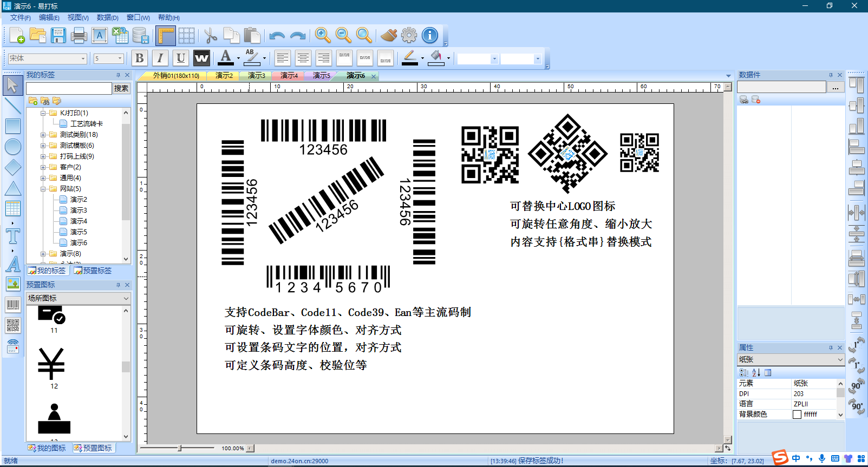Open a file with the folder icon

(38, 36)
